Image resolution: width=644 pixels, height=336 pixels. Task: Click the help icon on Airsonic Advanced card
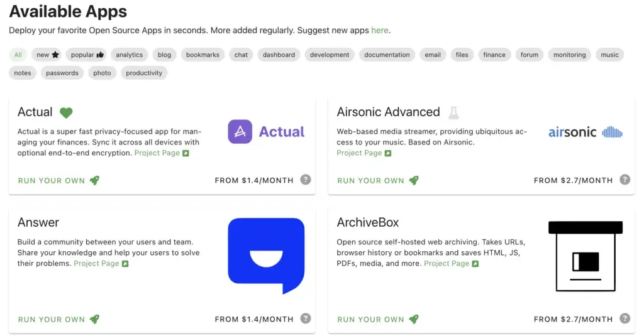point(625,180)
